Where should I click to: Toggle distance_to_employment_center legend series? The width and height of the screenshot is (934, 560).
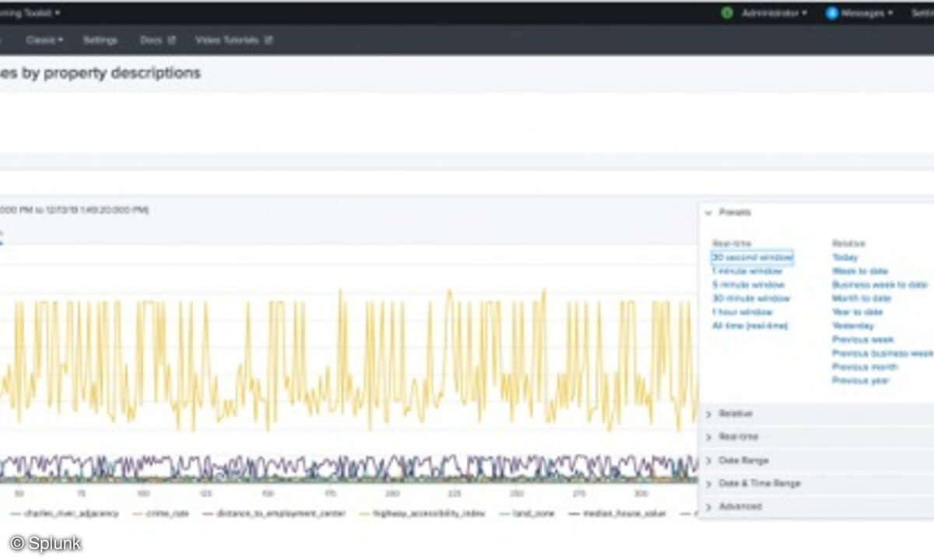click(273, 513)
